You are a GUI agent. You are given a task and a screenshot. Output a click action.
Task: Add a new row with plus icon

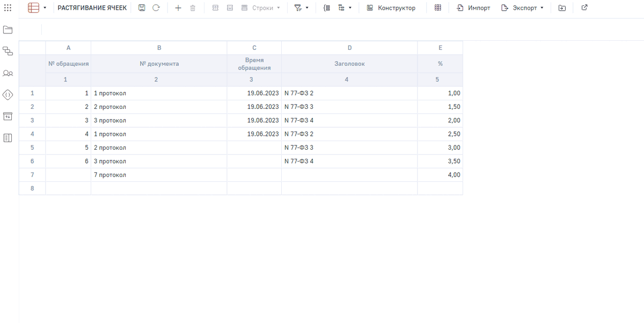(178, 8)
